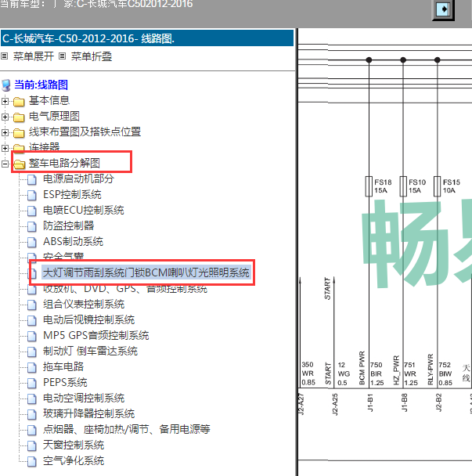Expand the 连接器 folder node

tap(5, 148)
